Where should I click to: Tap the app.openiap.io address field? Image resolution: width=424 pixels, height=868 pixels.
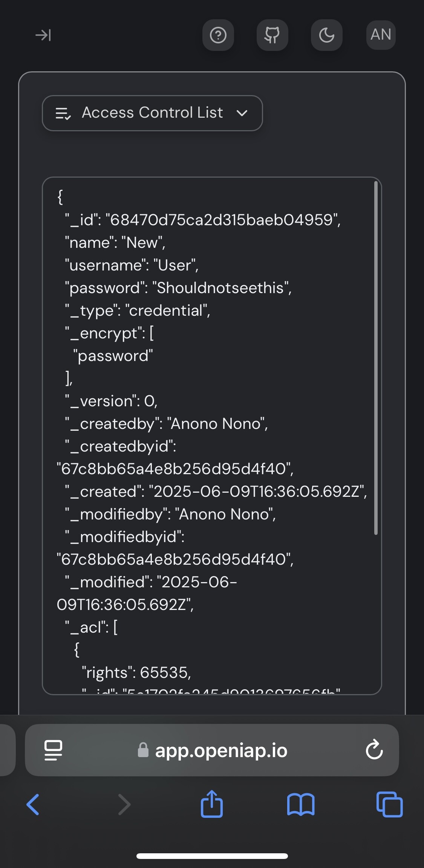click(x=212, y=750)
